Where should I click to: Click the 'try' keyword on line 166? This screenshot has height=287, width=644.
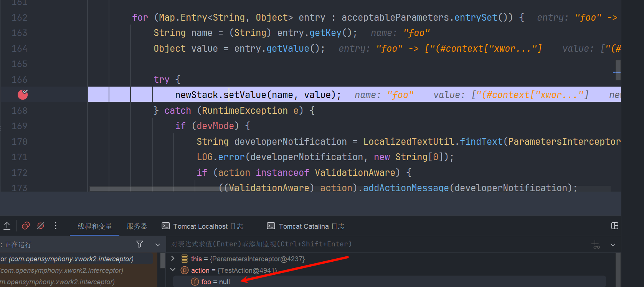click(x=162, y=80)
